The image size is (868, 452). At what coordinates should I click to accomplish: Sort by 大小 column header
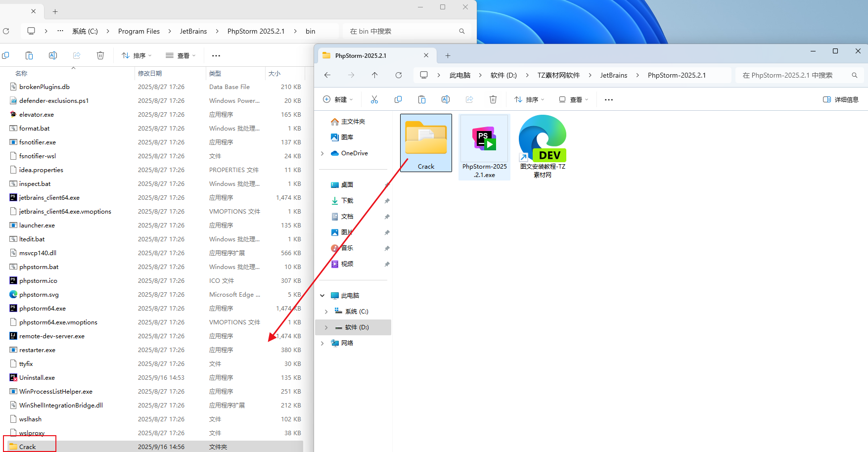point(274,73)
